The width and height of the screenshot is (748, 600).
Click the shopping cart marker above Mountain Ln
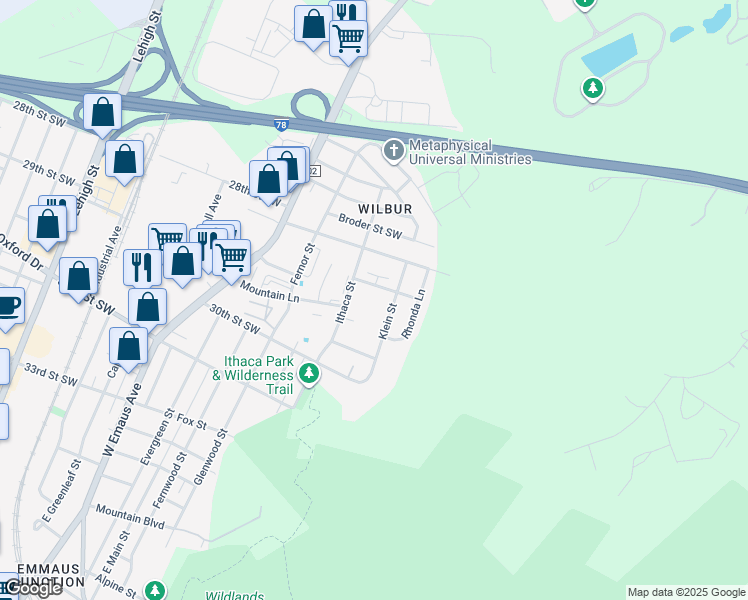[x=232, y=256]
